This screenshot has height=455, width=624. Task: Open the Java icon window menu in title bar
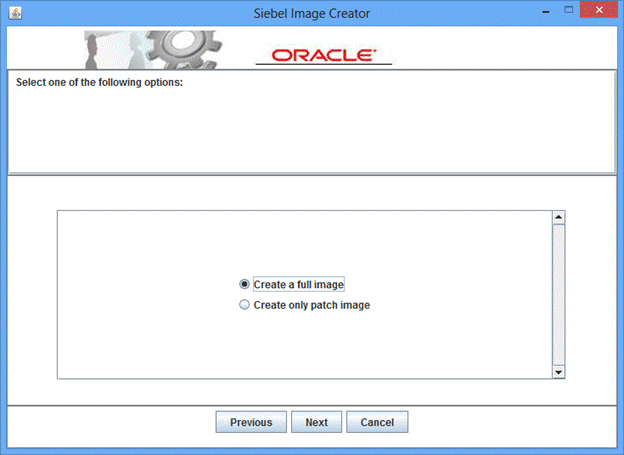(x=15, y=13)
